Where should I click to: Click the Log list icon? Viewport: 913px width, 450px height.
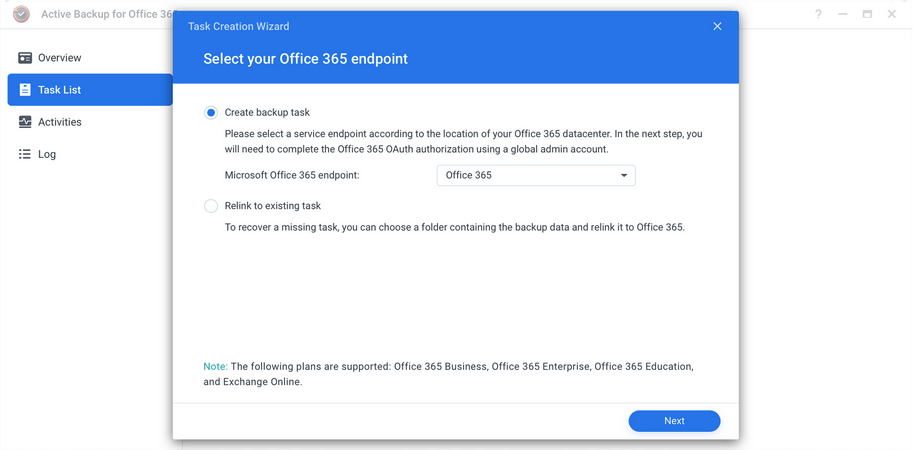click(x=25, y=154)
